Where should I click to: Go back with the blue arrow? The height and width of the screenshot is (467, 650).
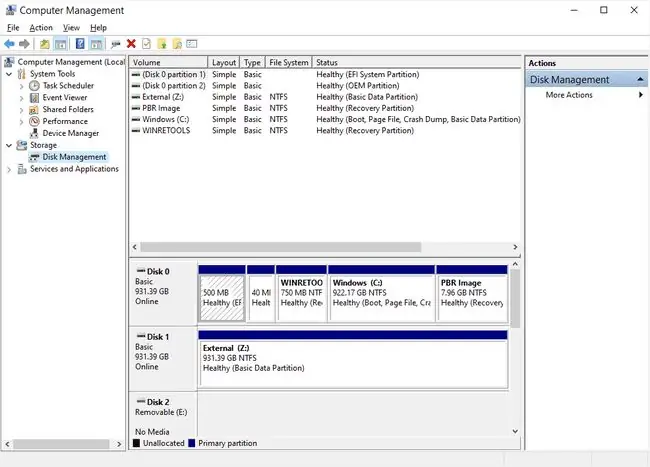click(x=9, y=44)
